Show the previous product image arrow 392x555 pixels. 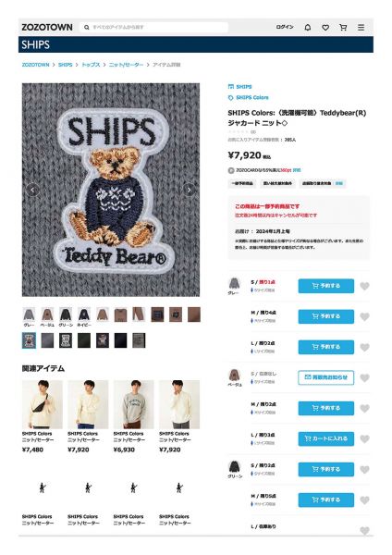[x=32, y=190]
